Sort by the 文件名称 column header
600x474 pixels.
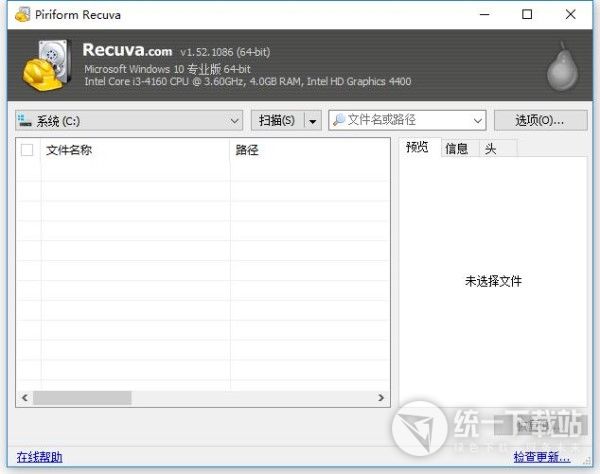pos(135,150)
